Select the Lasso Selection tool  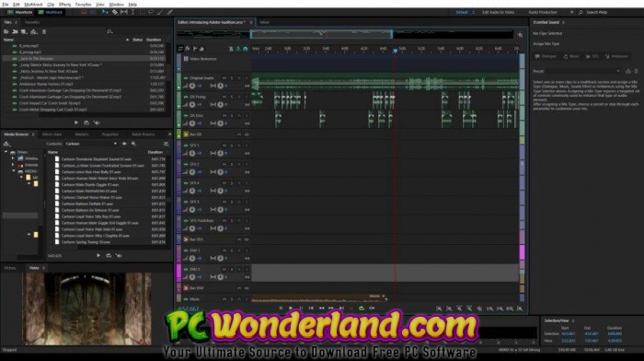[x=151, y=12]
